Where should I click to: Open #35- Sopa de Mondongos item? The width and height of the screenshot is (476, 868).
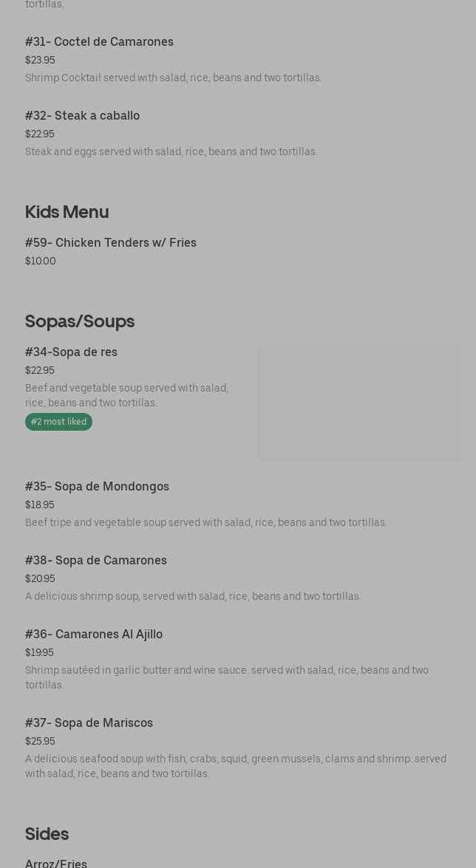[97, 487]
